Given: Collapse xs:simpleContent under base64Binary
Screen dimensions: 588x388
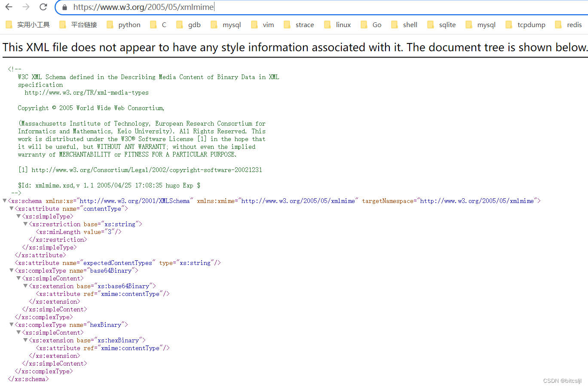Looking at the screenshot, I should tap(18, 278).
